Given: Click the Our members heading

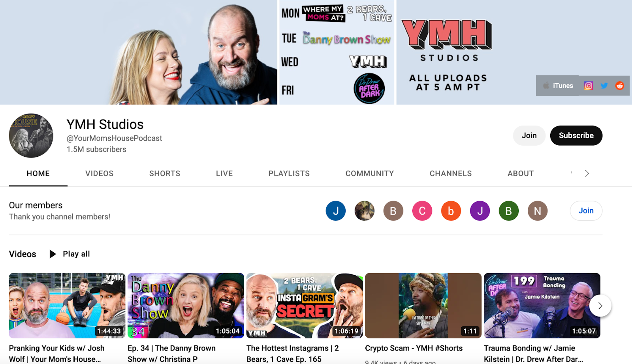Looking at the screenshot, I should (36, 205).
